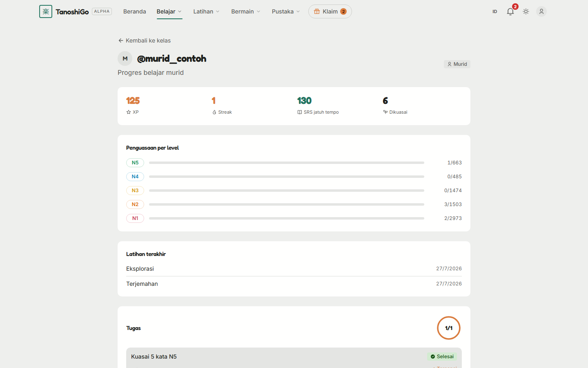The image size is (588, 368).
Task: Click the 125 XP value
Action: coord(133,101)
